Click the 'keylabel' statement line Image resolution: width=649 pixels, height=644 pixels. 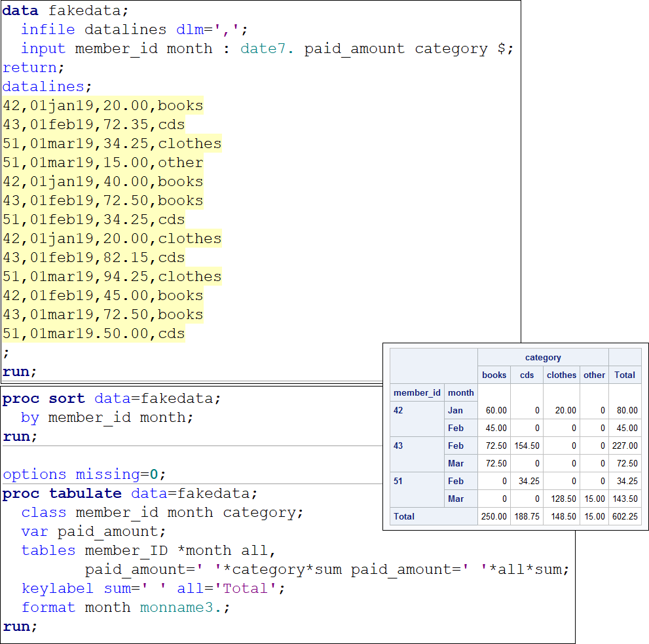(153, 589)
